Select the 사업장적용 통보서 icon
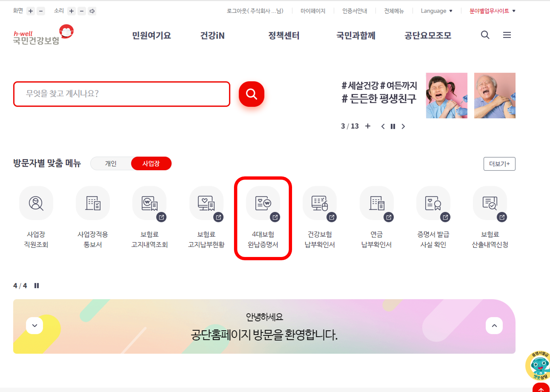The width and height of the screenshot is (550, 392). (x=93, y=203)
